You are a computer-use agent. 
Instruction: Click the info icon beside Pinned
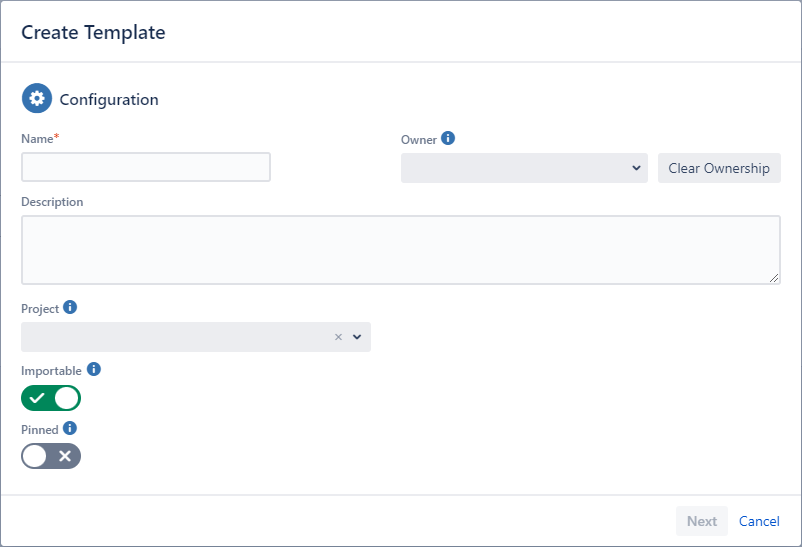[x=70, y=428]
